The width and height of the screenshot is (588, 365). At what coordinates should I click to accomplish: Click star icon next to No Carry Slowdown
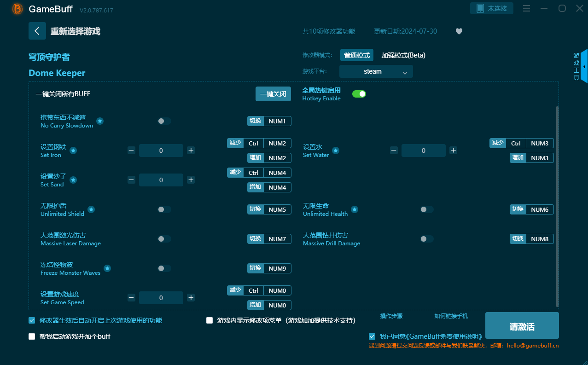[100, 121]
